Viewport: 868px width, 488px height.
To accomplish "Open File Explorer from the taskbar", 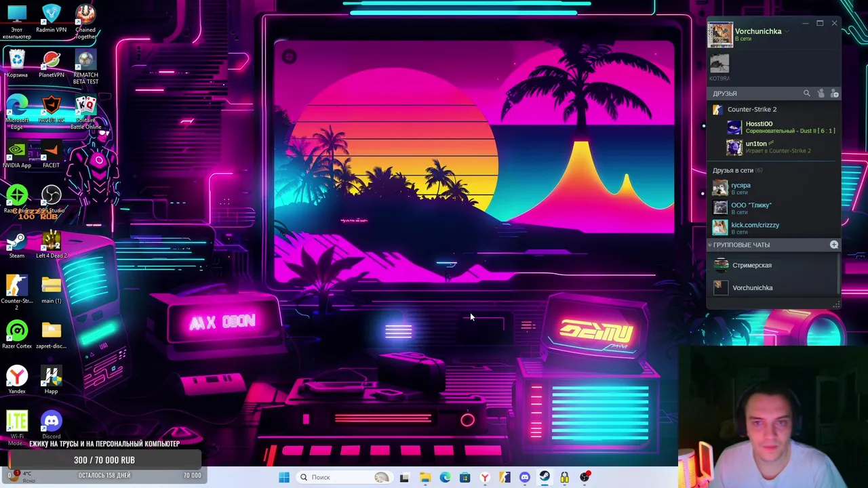I will coord(425,477).
